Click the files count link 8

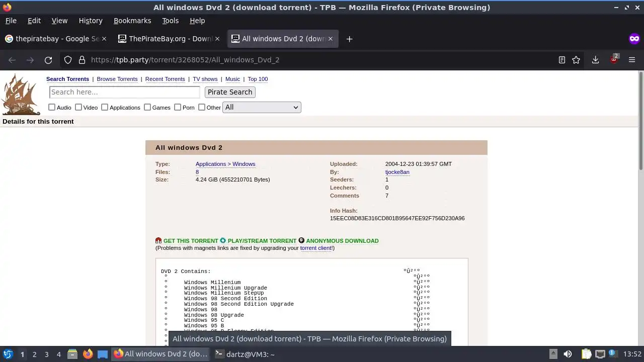coord(197,172)
